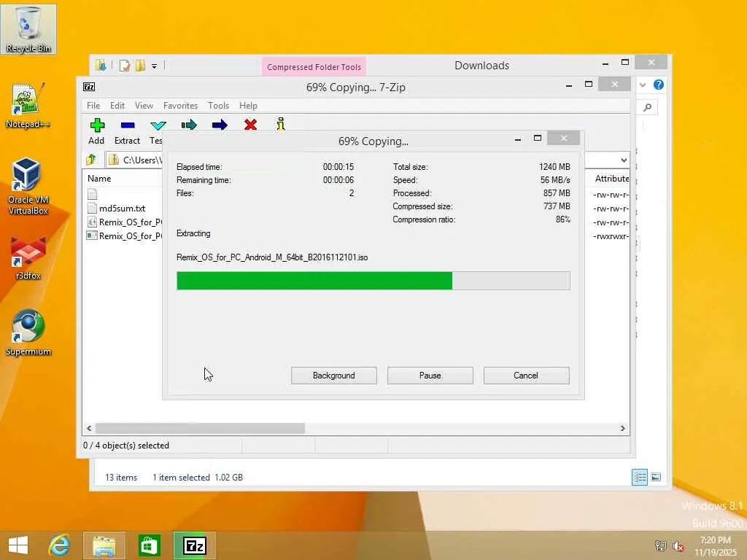Open the Help menu in 7-Zip
The image size is (747, 560).
[x=248, y=106]
